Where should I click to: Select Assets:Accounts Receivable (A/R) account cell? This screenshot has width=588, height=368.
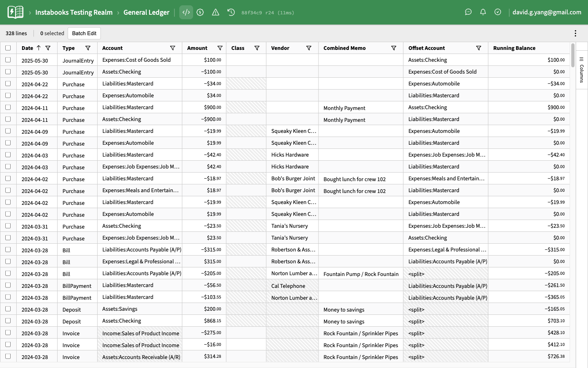(x=140, y=357)
